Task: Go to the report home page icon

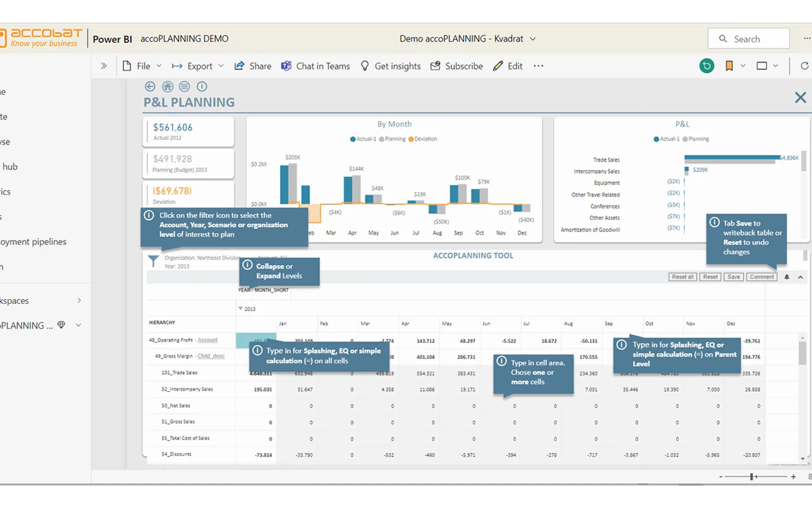Action: coord(167,86)
